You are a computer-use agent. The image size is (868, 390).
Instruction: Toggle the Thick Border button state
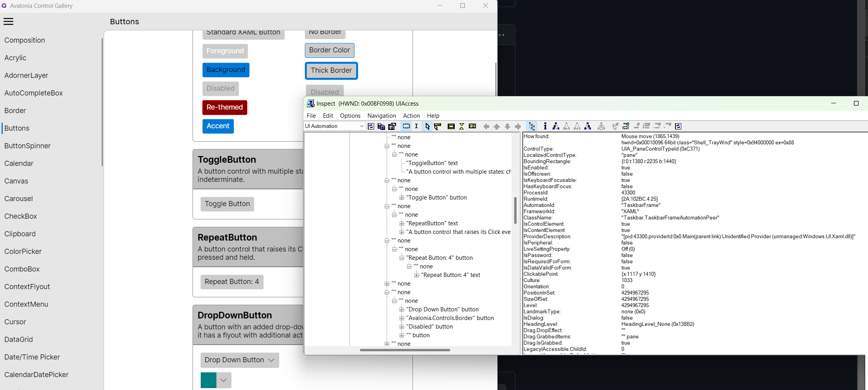click(x=331, y=71)
